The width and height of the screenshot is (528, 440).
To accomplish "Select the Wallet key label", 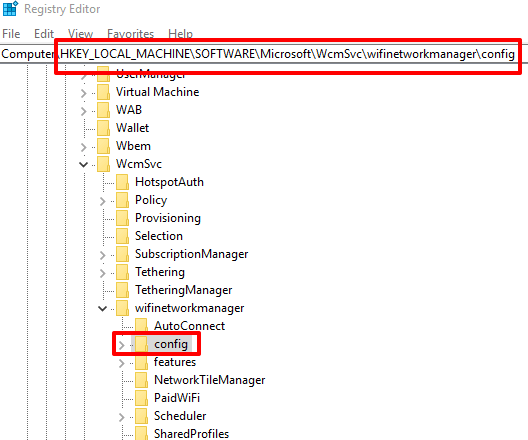I will pos(132,128).
